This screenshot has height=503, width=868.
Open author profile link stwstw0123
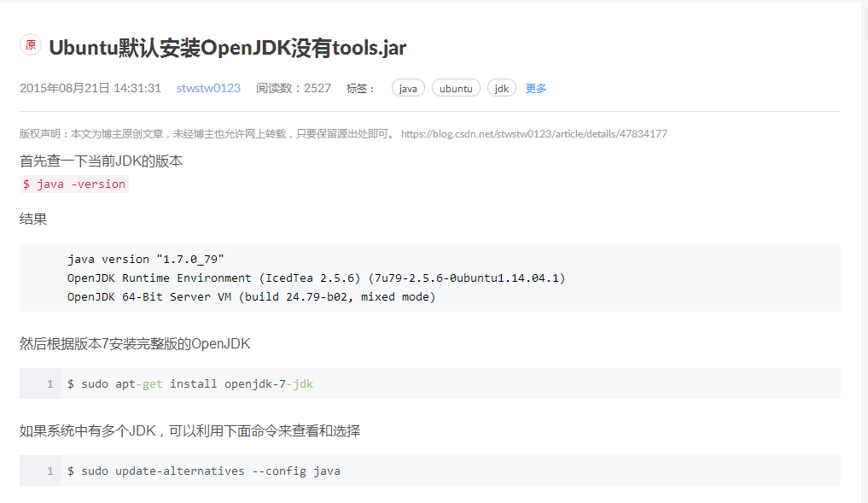(x=209, y=88)
